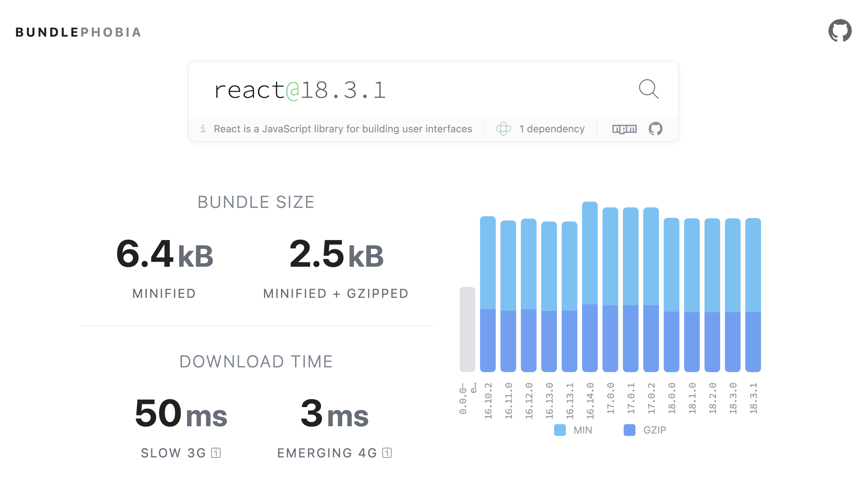Select the 18.2.0 version bar
The height and width of the screenshot is (489, 868).
[712, 295]
